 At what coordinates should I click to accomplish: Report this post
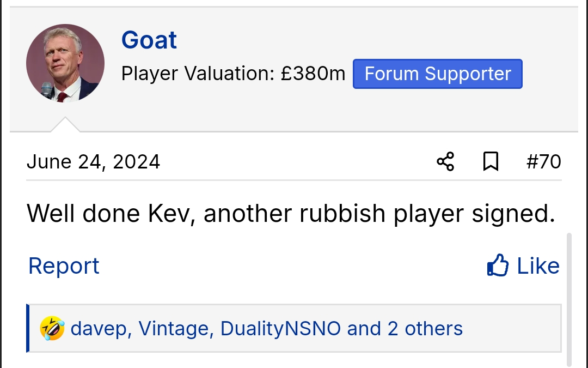(x=64, y=266)
